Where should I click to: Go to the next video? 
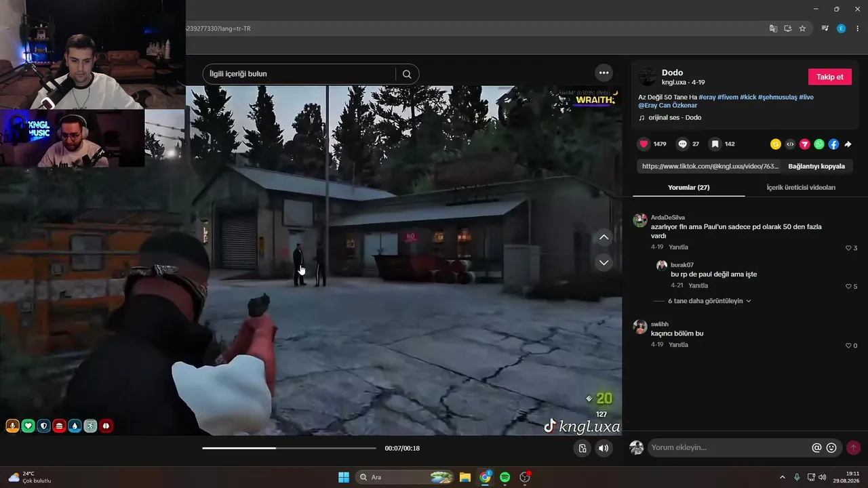(x=604, y=262)
